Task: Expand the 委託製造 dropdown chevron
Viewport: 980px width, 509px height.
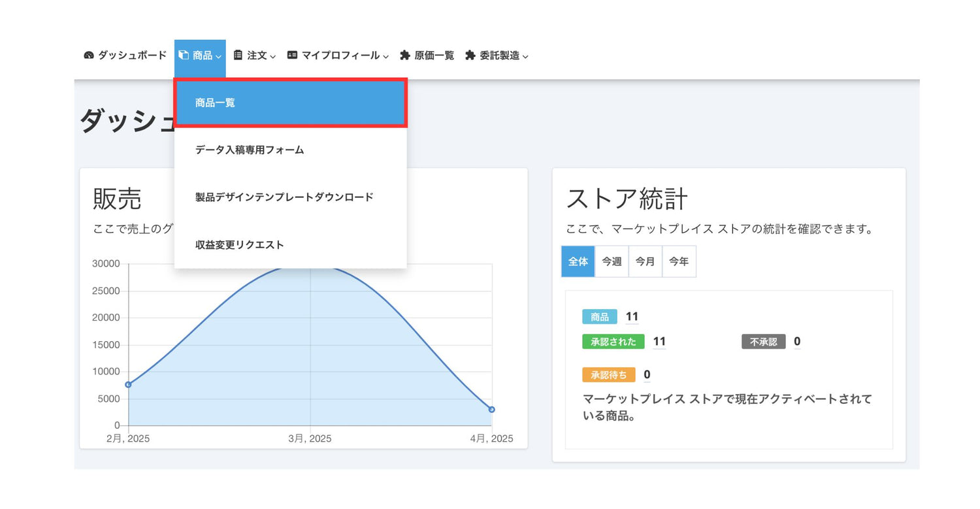Action: (x=525, y=57)
